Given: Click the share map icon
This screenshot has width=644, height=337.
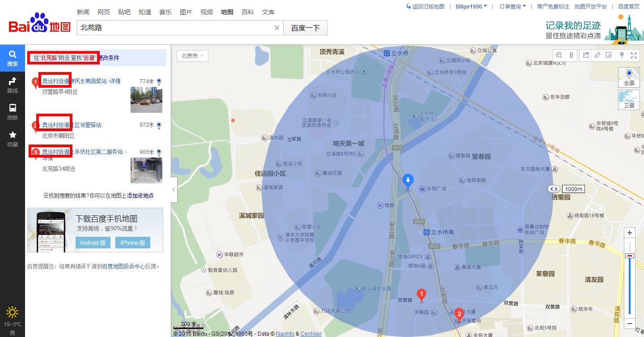Looking at the screenshot, I should 586,55.
